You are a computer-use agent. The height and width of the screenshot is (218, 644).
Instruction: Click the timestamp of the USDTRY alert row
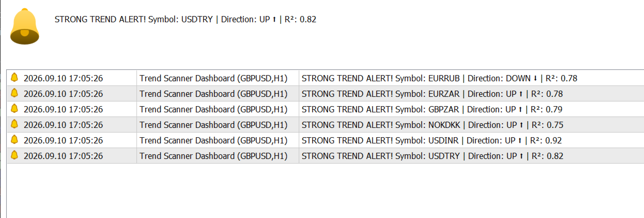point(63,156)
